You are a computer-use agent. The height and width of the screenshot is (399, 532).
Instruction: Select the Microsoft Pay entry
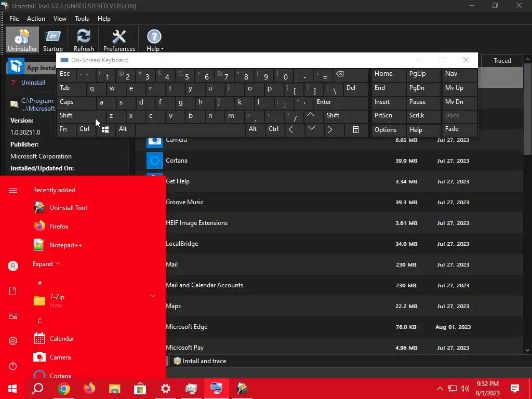pos(329,348)
